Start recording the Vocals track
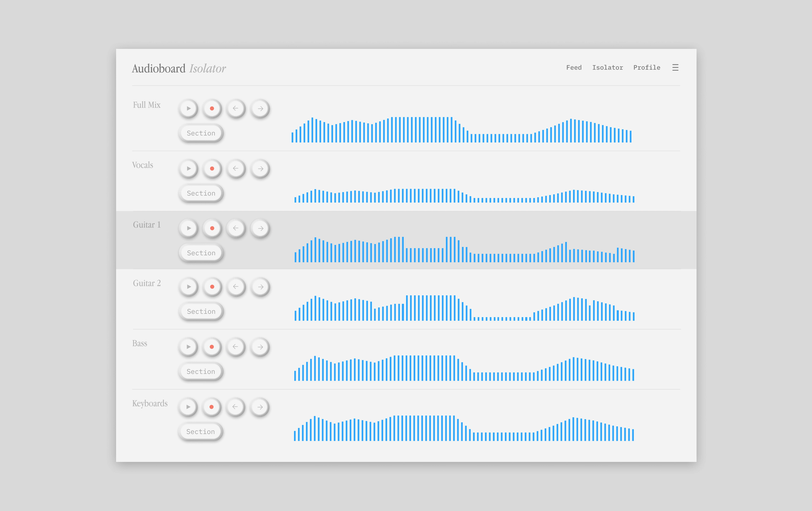The height and width of the screenshot is (511, 812). coord(212,168)
